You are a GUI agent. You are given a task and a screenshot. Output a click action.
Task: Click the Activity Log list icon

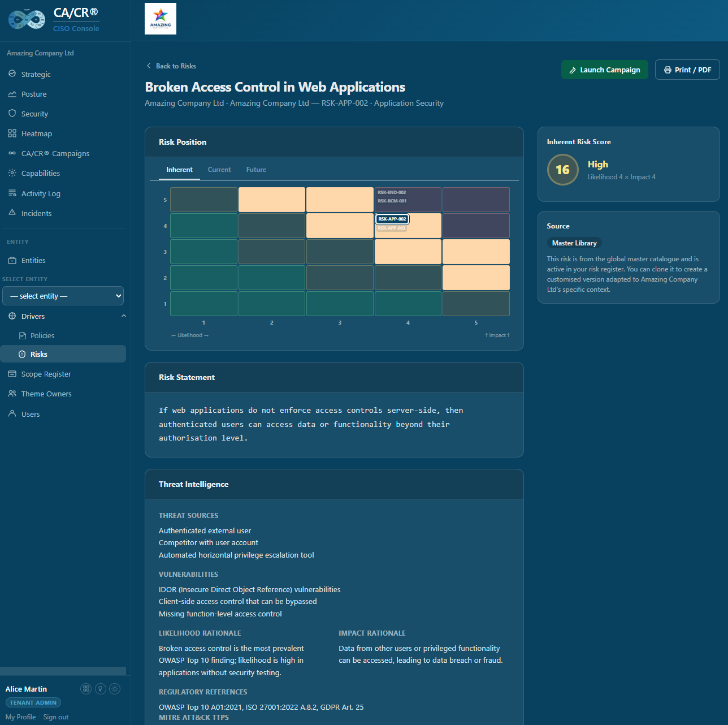pos(12,193)
